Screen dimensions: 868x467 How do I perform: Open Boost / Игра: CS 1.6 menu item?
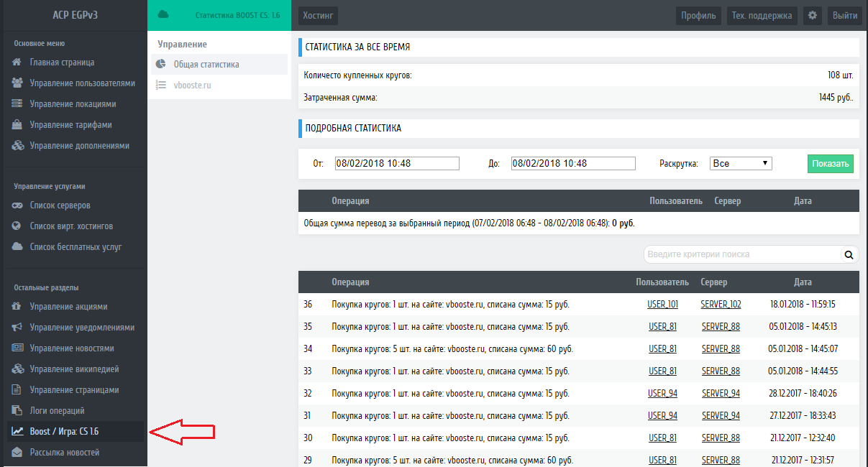[x=64, y=432]
